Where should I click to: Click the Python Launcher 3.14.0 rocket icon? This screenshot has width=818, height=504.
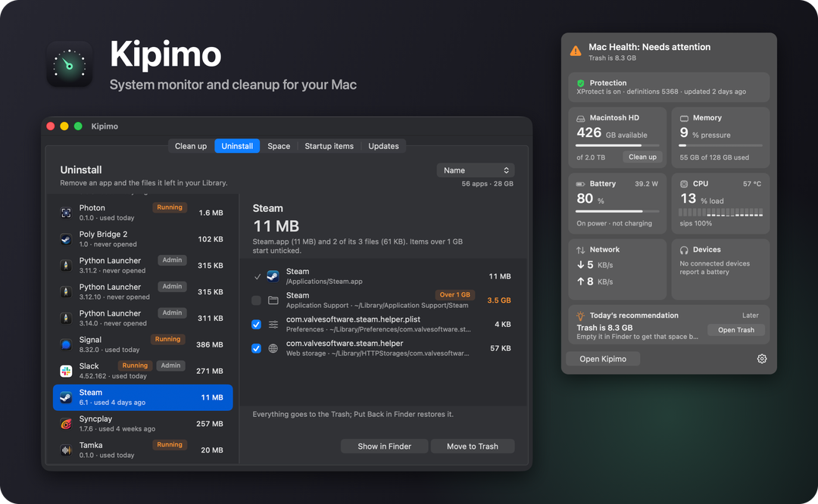(66, 318)
